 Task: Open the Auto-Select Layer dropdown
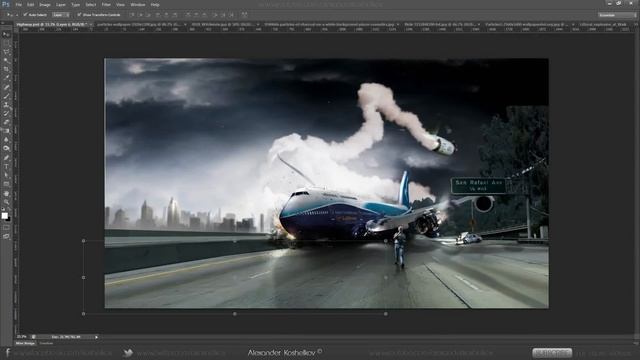(60, 15)
